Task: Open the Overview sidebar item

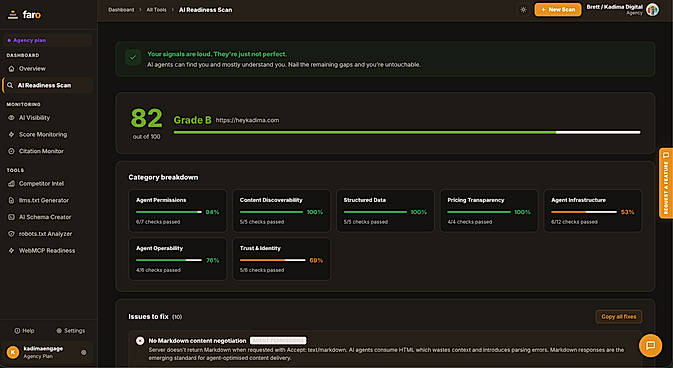Action: pyautogui.click(x=47, y=69)
